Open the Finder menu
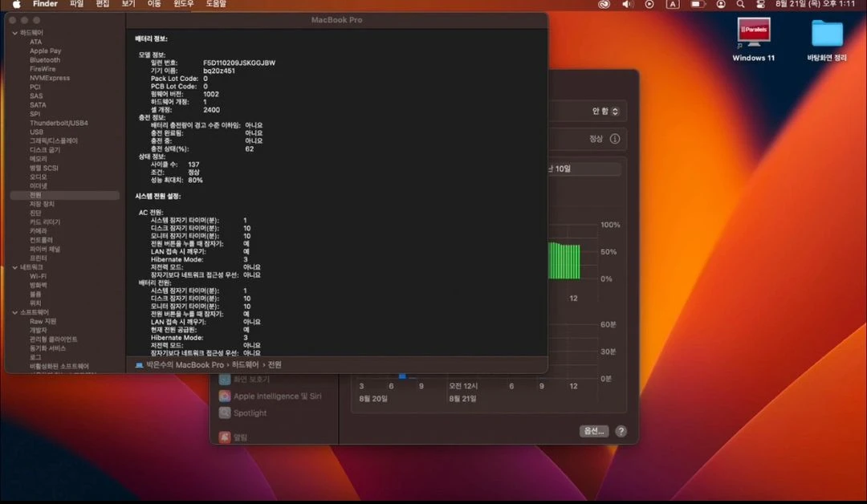This screenshot has height=504, width=867. (x=45, y=4)
